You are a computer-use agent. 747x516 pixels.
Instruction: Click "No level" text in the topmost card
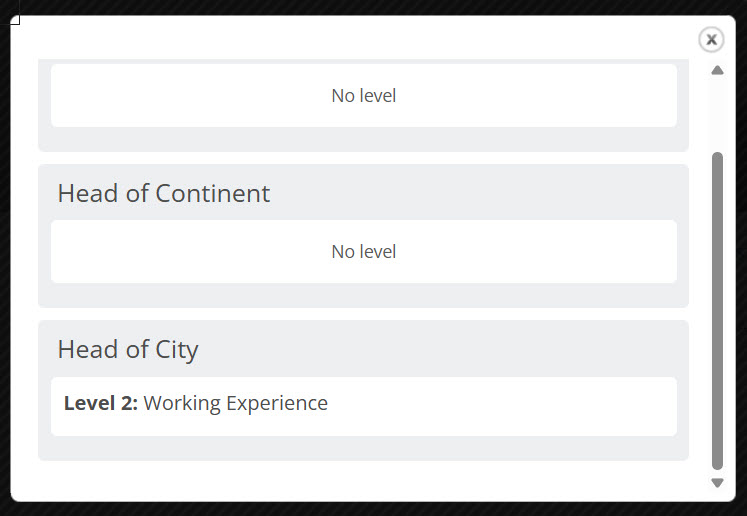click(x=364, y=96)
